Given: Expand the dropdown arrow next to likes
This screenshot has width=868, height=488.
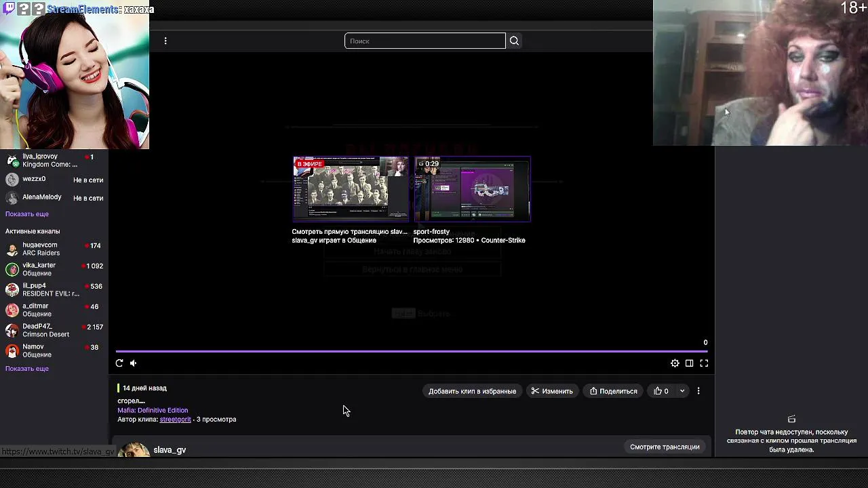Looking at the screenshot, I should point(682,391).
